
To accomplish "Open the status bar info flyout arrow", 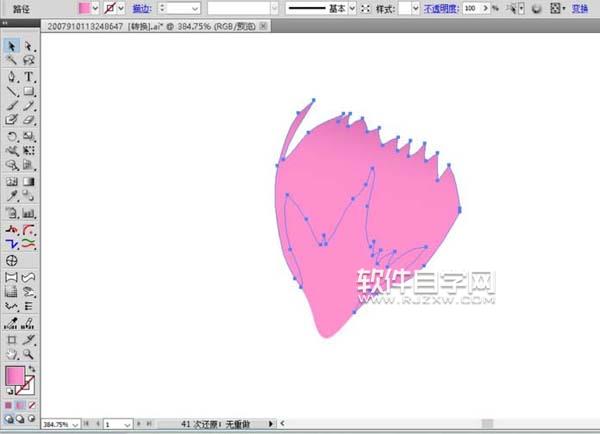I will [x=271, y=424].
